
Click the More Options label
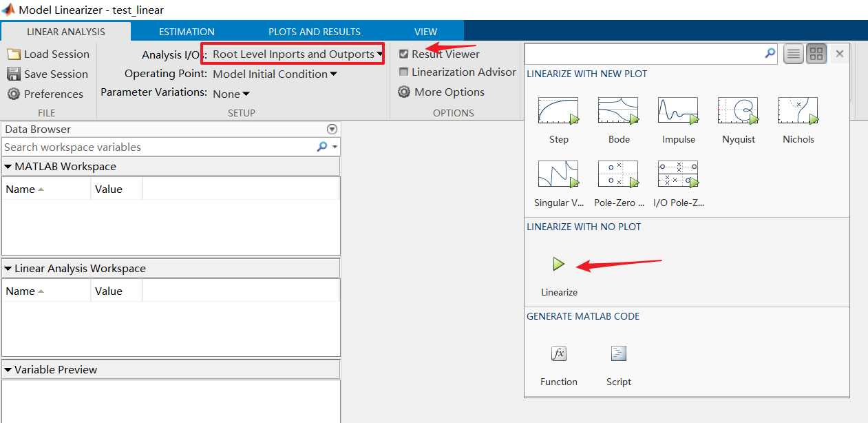[x=449, y=92]
